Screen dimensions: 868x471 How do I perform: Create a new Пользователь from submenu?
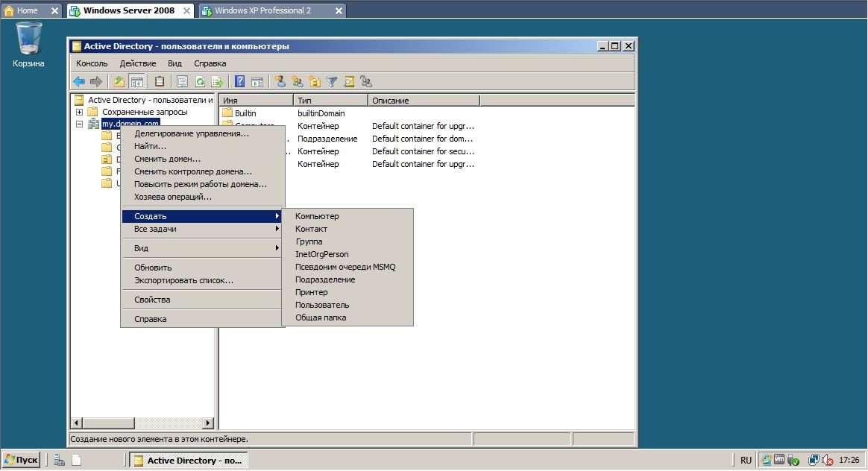(347, 306)
